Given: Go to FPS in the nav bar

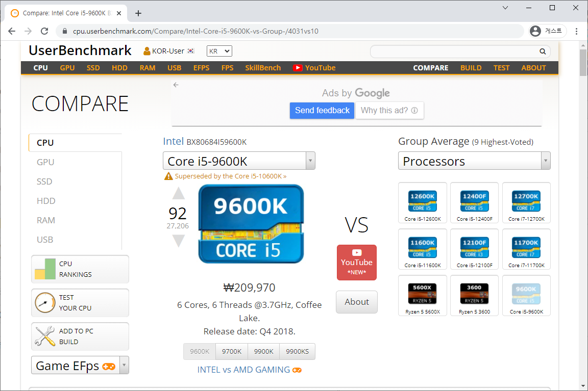Looking at the screenshot, I should tap(227, 68).
